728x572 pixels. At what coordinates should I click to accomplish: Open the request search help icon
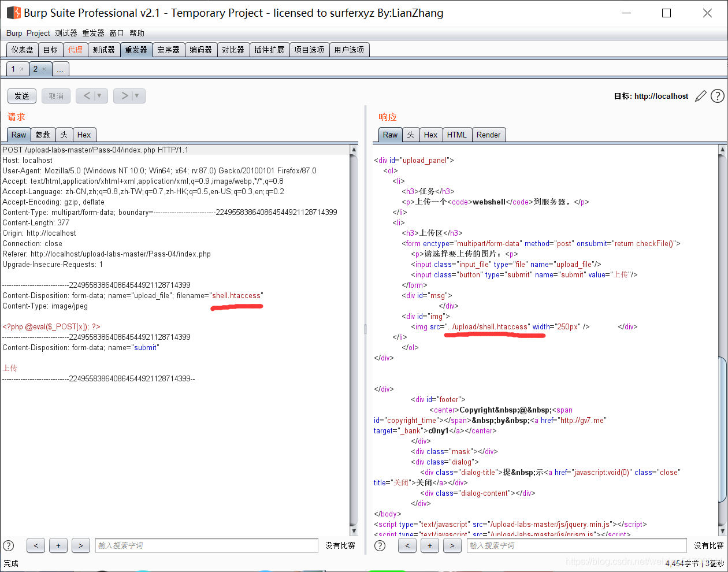9,545
